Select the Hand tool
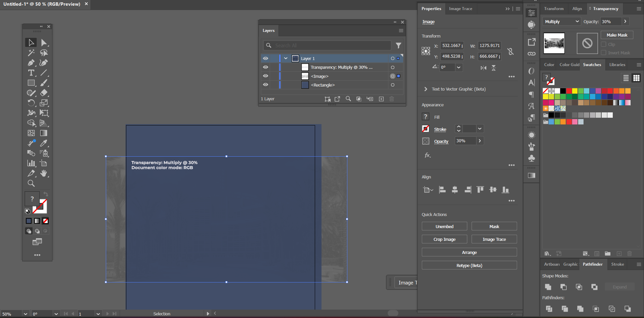 coord(44,173)
